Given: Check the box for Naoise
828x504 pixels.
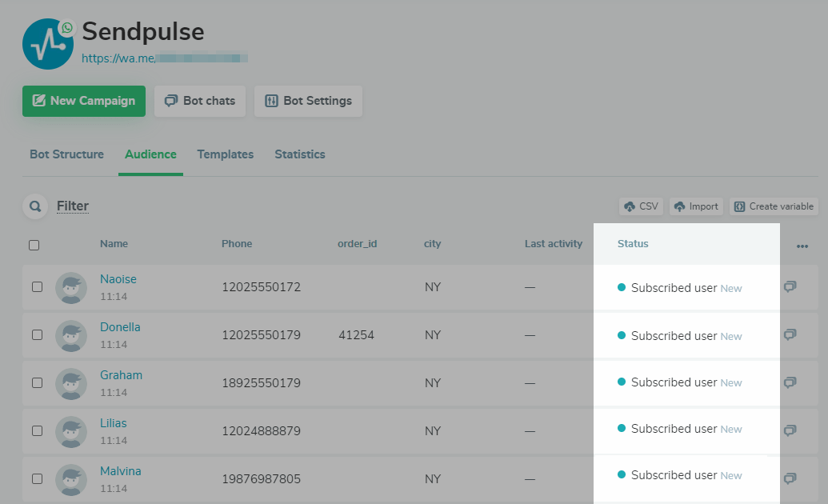Looking at the screenshot, I should 38,286.
